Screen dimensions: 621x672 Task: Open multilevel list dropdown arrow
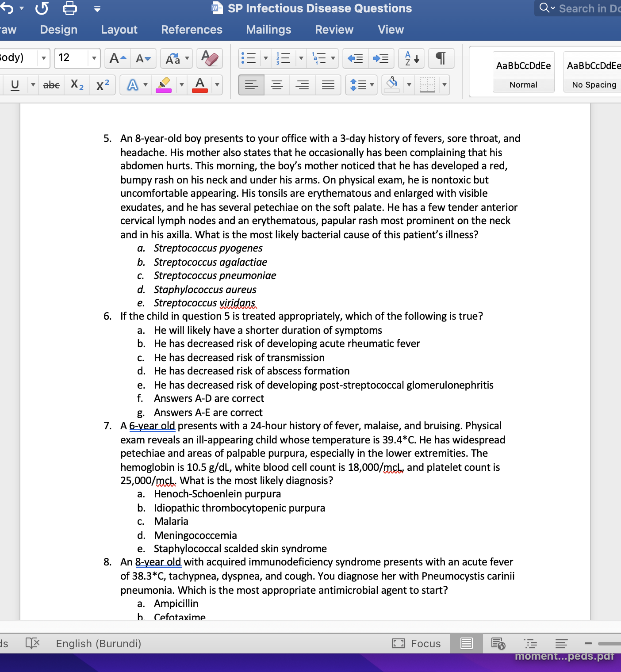tap(333, 58)
